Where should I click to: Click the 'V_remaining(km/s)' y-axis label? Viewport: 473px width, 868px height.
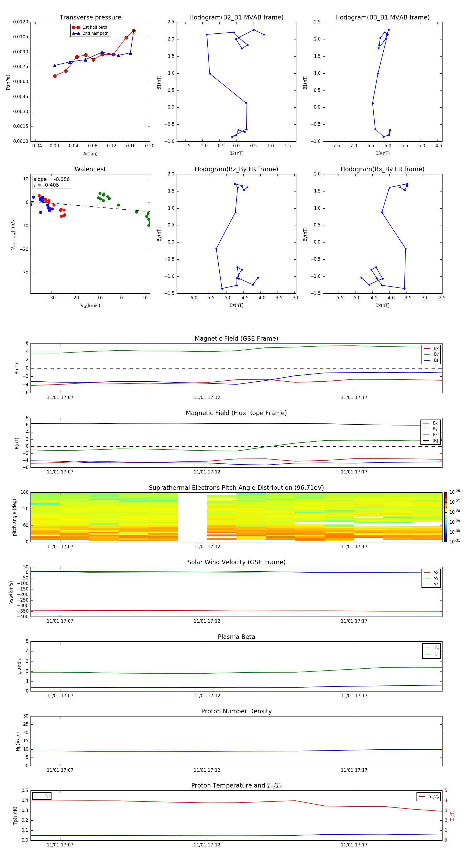pos(13,234)
